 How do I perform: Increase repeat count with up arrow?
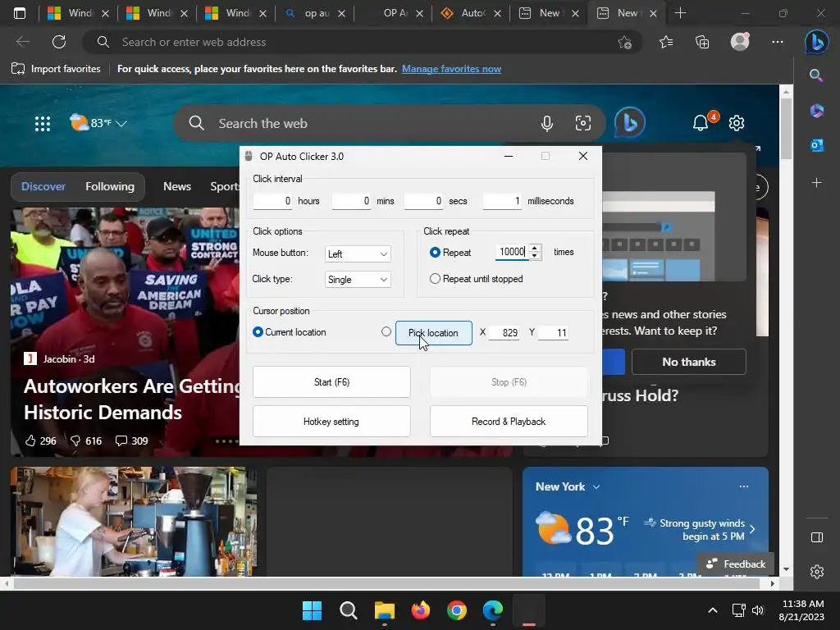(x=534, y=248)
